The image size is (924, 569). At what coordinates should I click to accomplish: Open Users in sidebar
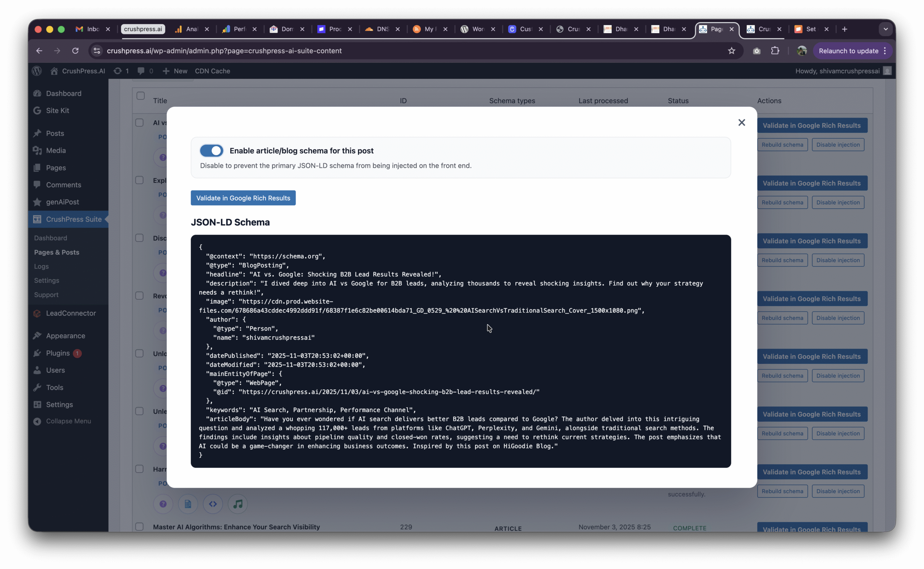click(55, 370)
